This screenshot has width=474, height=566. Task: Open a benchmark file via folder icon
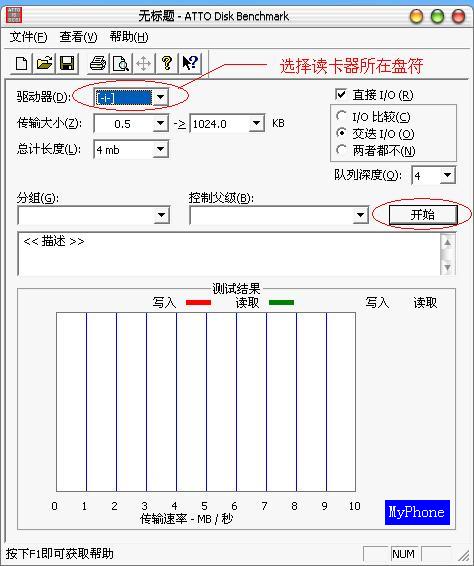(44, 64)
